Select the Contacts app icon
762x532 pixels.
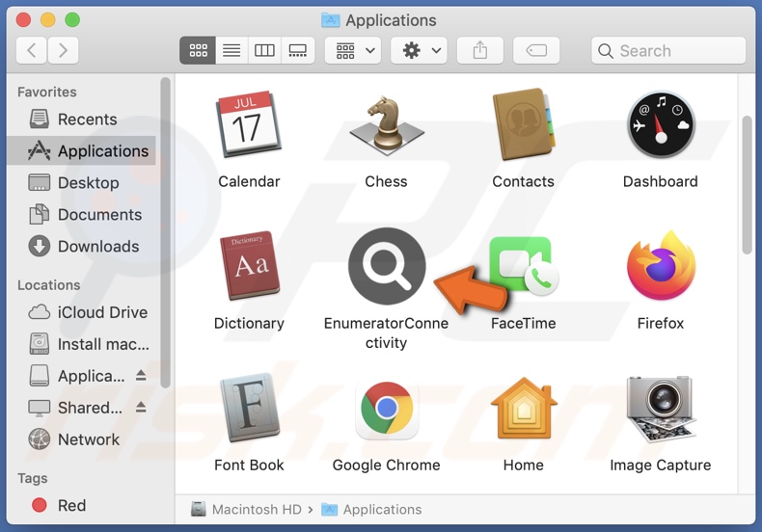pyautogui.click(x=524, y=124)
